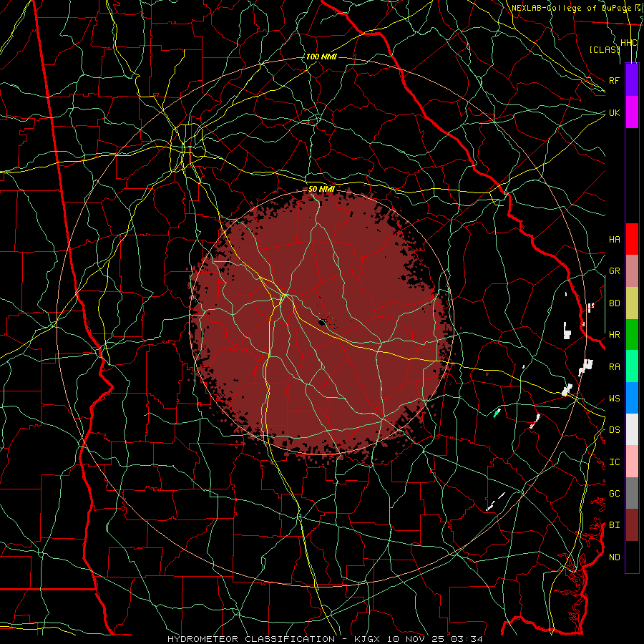Click the 50 NMI range ring label
This screenshot has width=644, height=644.
pos(321,189)
